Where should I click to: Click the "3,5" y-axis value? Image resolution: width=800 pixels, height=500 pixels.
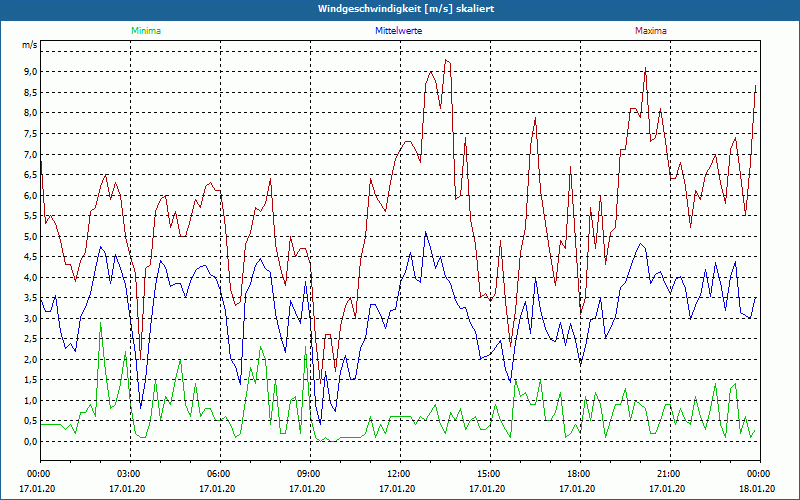(31, 298)
